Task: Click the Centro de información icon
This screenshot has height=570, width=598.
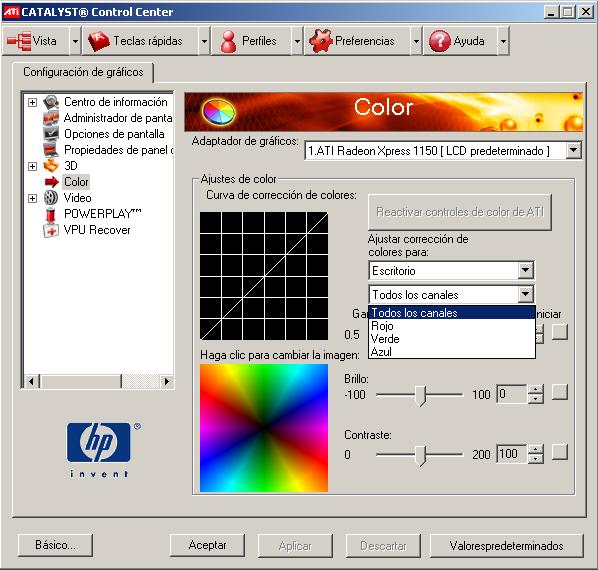Action: point(51,102)
